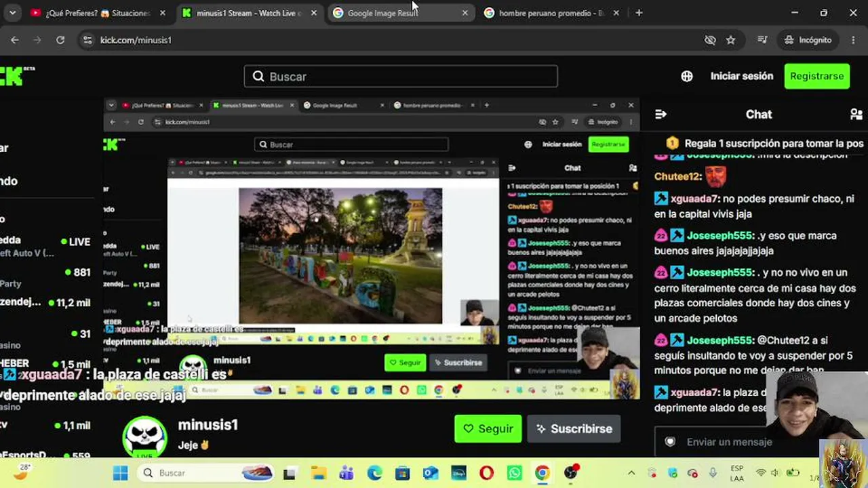
Task: Open Microsoft Teams from the taskbar
Action: pyautogui.click(x=346, y=473)
